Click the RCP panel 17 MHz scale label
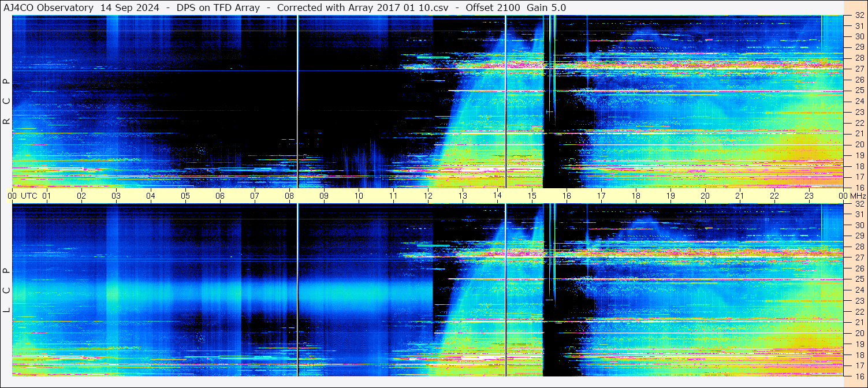 pos(859,177)
